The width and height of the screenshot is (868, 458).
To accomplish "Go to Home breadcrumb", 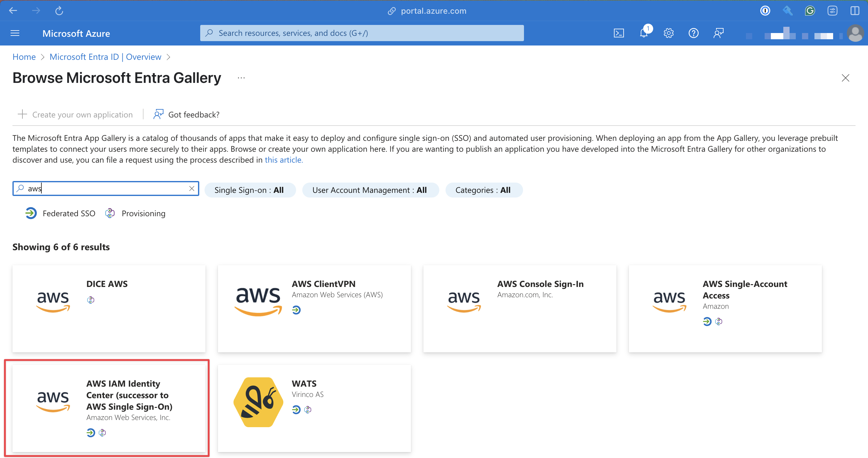I will tap(24, 57).
